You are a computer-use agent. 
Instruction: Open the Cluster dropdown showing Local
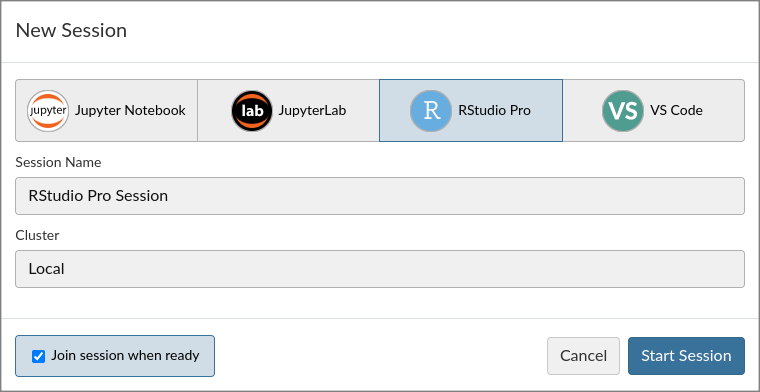click(x=380, y=269)
